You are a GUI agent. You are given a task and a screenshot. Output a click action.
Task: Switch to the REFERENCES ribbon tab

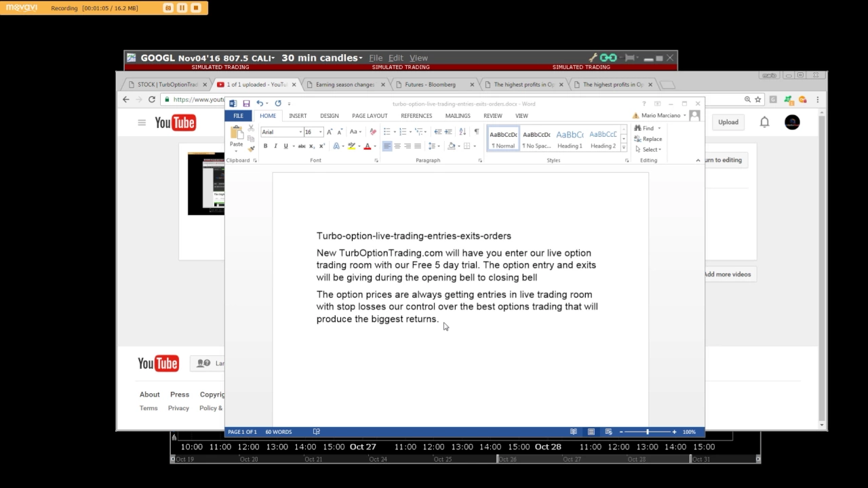coord(416,116)
